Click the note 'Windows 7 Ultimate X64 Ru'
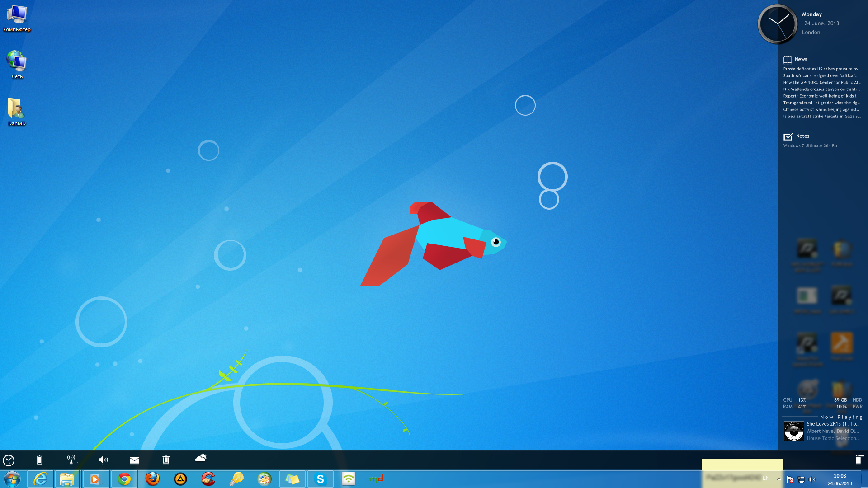 pyautogui.click(x=810, y=146)
